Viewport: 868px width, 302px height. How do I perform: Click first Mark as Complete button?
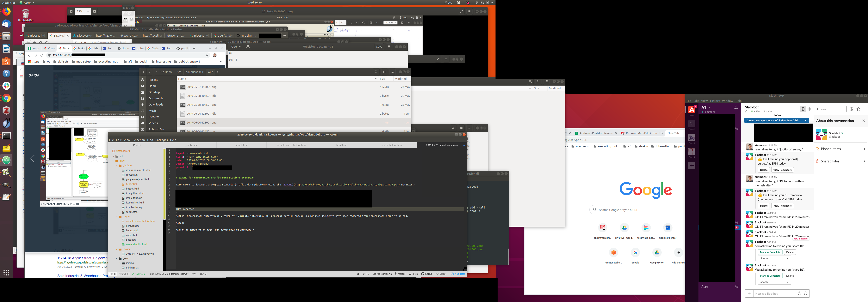(x=770, y=252)
